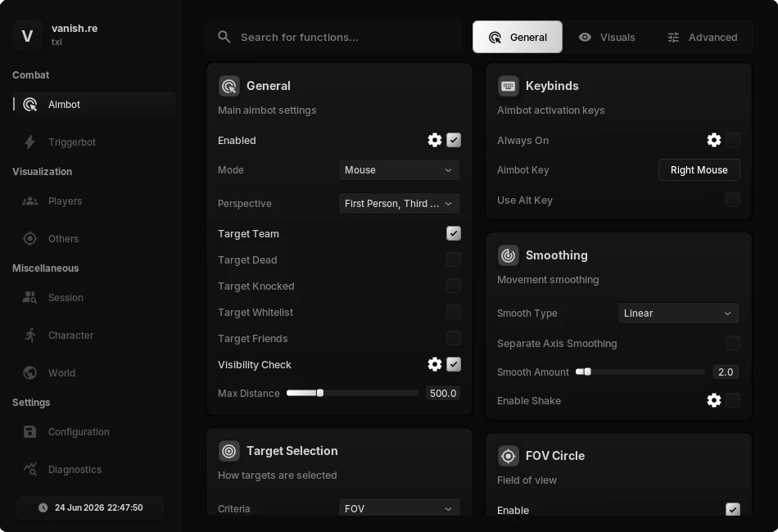
Task: Open the Smooth Type Linear dropdown
Action: click(679, 313)
